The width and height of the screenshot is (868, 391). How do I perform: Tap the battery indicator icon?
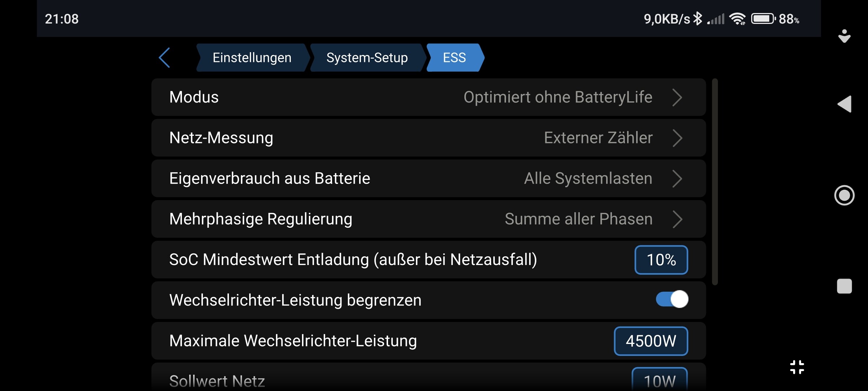click(x=763, y=18)
